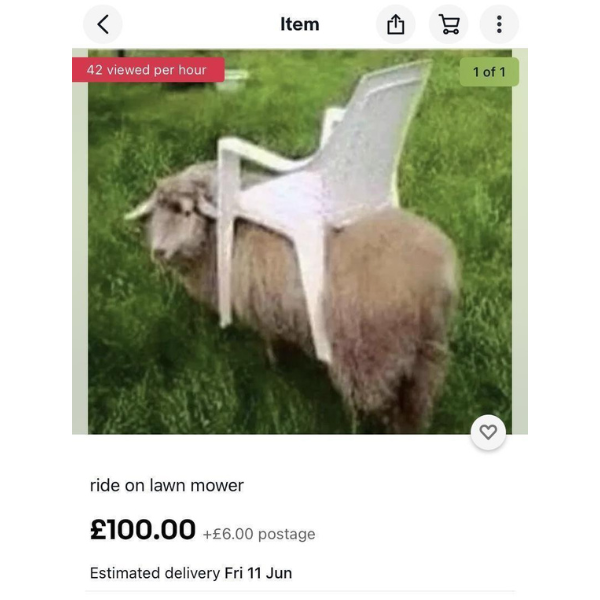Select the 'ride on lawn mower' title
This screenshot has height=600, width=600.
click(x=166, y=486)
